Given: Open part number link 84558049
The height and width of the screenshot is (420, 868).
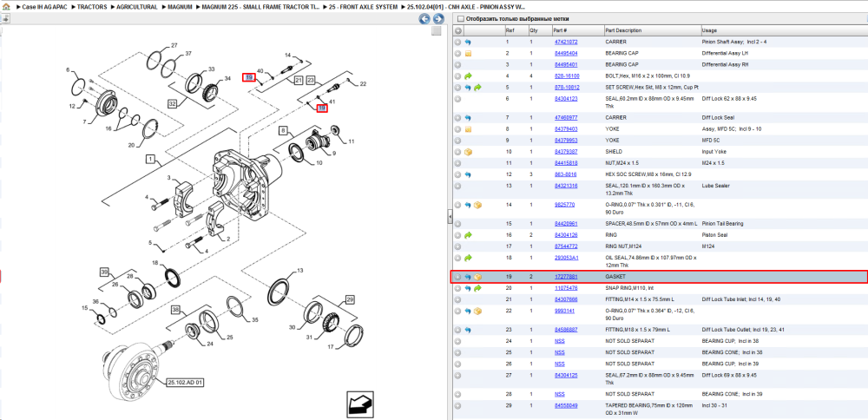Looking at the screenshot, I should tap(566, 405).
